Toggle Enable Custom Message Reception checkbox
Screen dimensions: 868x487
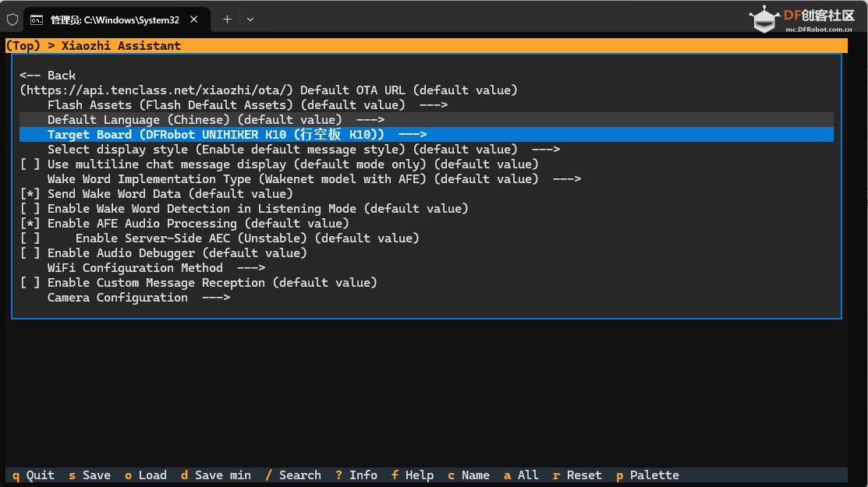(30, 283)
